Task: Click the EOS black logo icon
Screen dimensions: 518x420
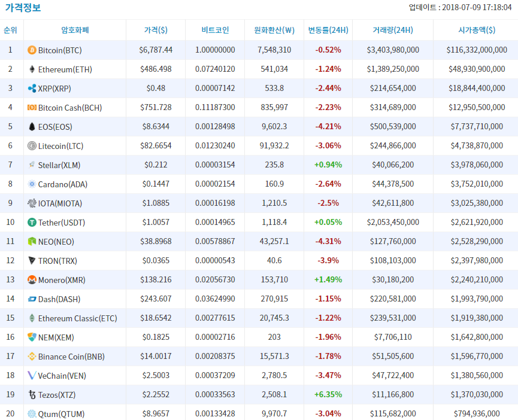Action: pyautogui.click(x=32, y=127)
